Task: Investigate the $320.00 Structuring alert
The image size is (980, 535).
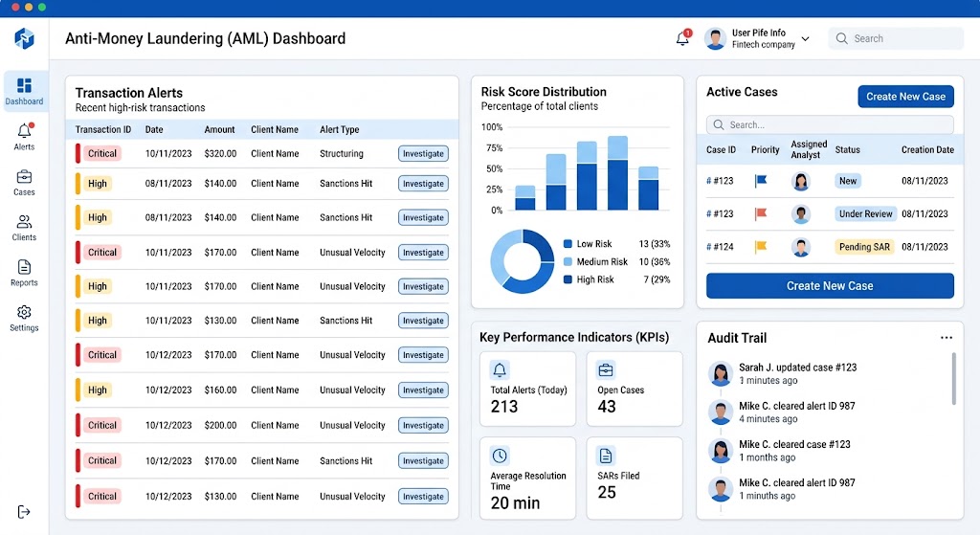Action: click(423, 154)
